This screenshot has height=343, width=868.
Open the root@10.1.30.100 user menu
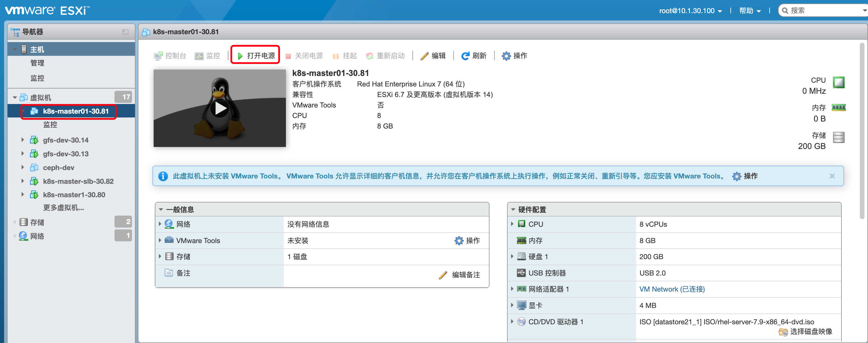pyautogui.click(x=690, y=11)
